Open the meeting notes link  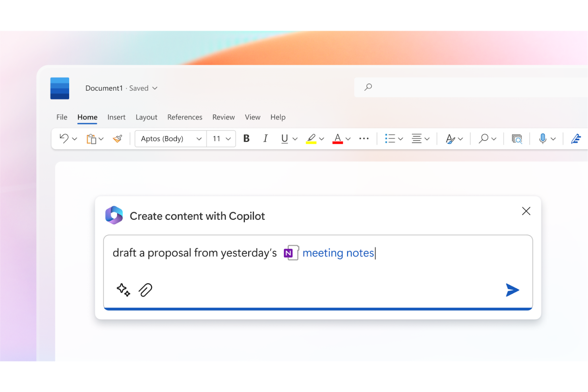338,253
